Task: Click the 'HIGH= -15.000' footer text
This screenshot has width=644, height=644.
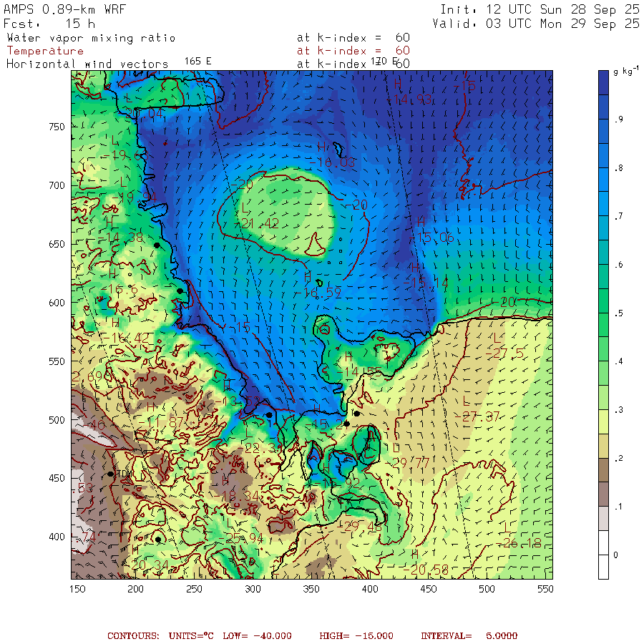Action: tap(356, 636)
